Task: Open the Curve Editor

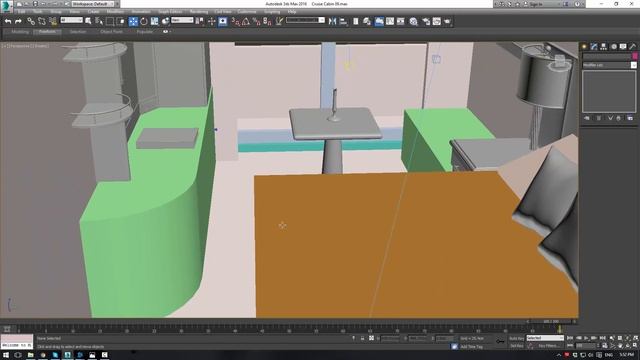Action: click(390, 21)
